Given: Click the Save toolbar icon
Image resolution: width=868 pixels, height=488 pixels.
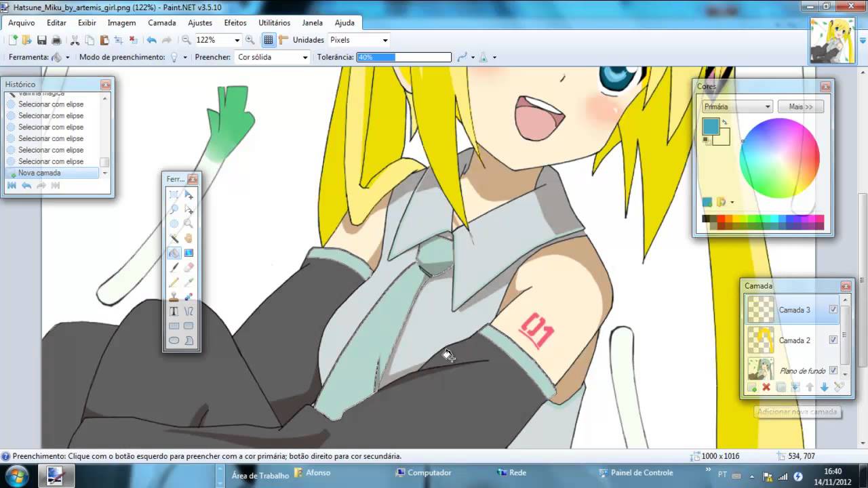Looking at the screenshot, I should (x=42, y=40).
